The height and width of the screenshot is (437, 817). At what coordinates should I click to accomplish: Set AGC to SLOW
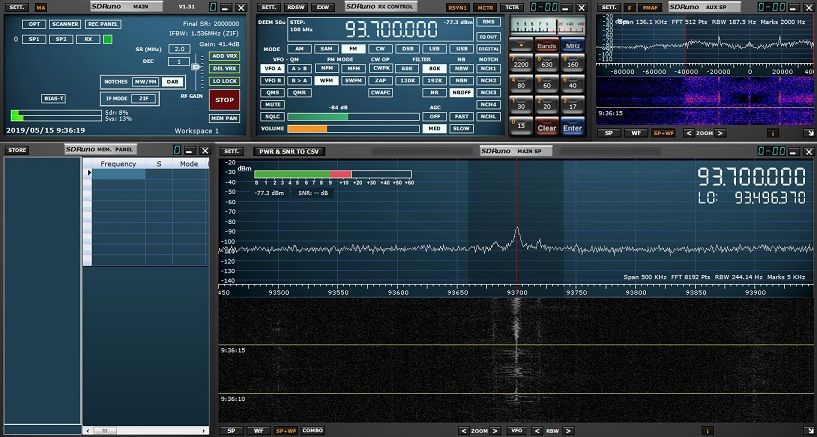point(462,129)
